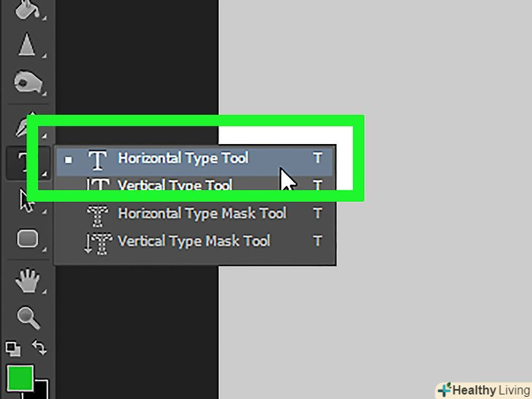
Task: Select the Zoom magnifier tool
Action: point(27,317)
